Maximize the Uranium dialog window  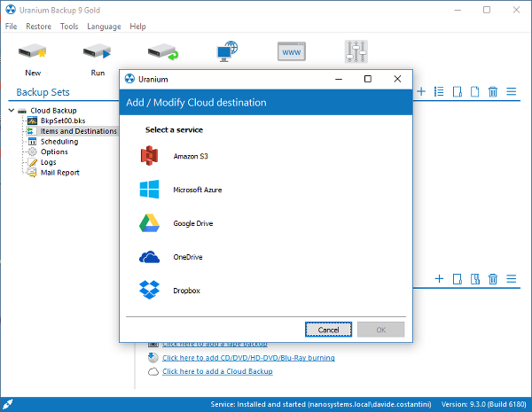coord(368,79)
